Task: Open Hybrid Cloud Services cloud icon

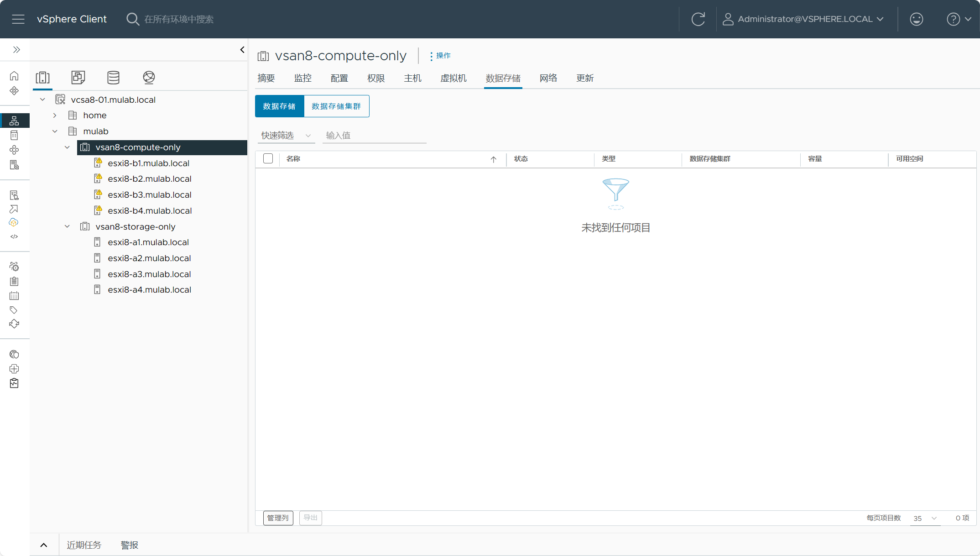Action: click(x=14, y=222)
